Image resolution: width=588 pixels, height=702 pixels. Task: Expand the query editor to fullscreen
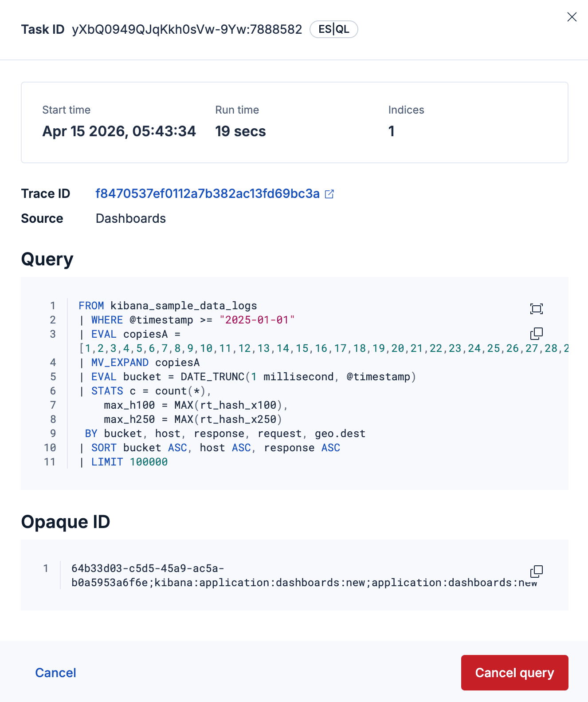(537, 308)
